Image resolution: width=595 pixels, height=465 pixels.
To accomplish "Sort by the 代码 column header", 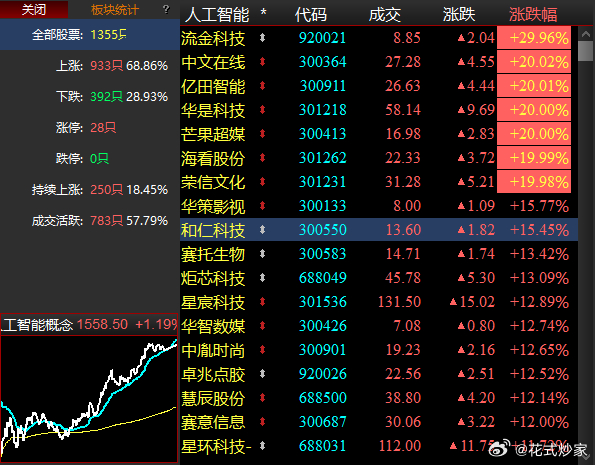I will 310,15.
